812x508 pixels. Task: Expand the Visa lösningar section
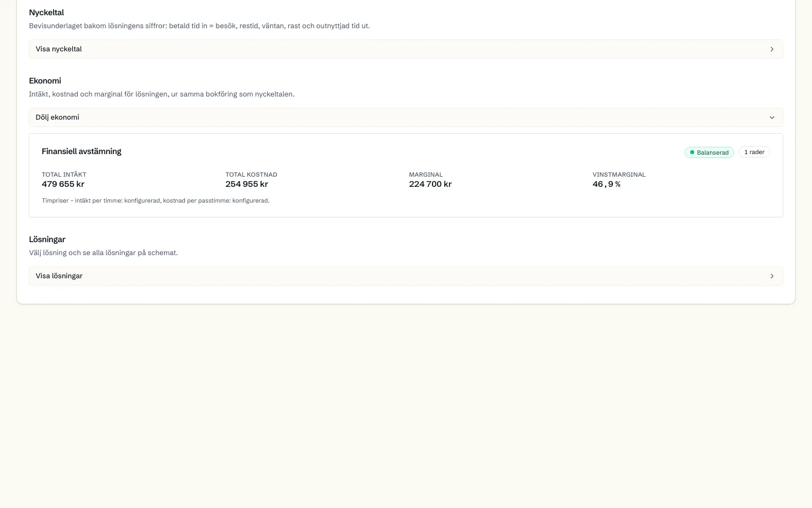pyautogui.click(x=406, y=276)
